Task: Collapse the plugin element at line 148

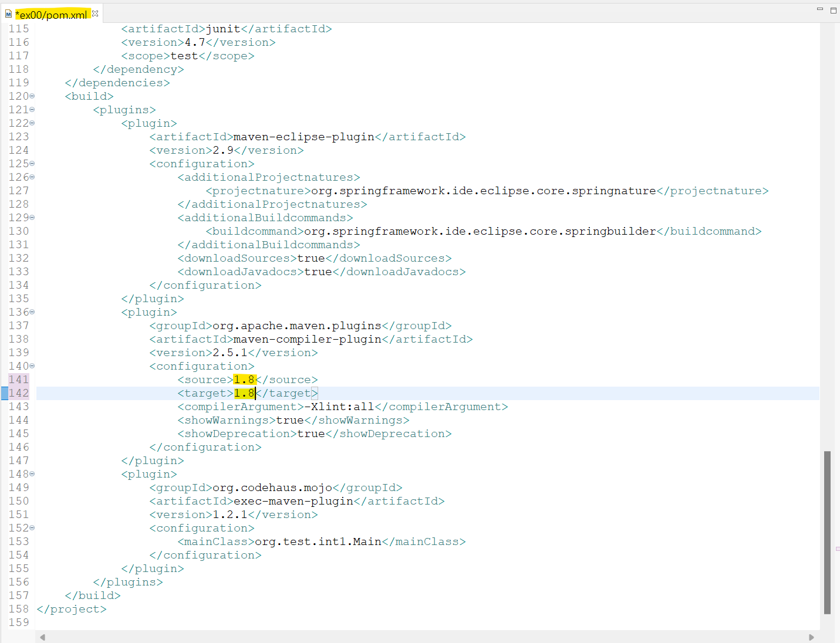Action: (x=32, y=474)
